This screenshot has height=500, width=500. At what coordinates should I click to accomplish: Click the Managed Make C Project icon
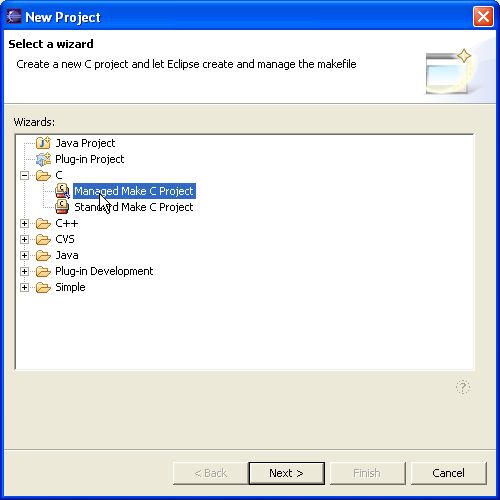pyautogui.click(x=62, y=191)
